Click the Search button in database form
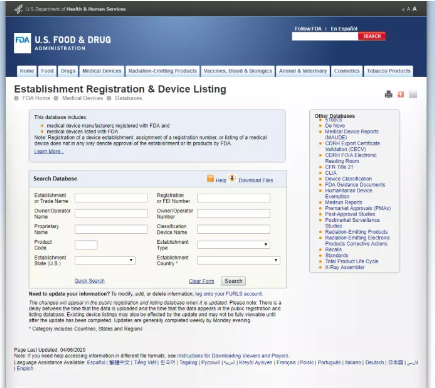This screenshot has width=435, height=388. coord(233,281)
